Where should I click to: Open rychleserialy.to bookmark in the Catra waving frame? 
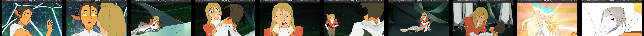pos(33,2)
